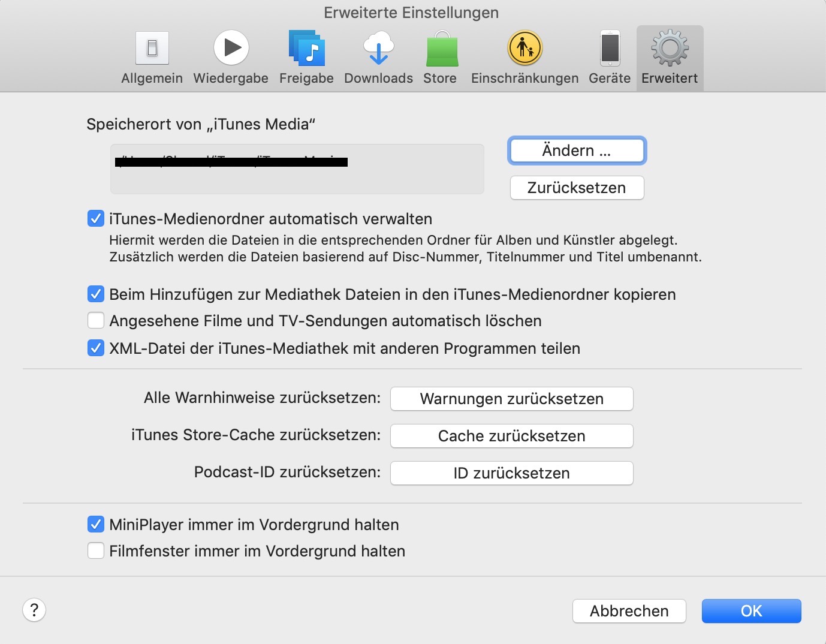This screenshot has height=644, width=826.
Task: Click the Zurücksetzen media location button
Action: pyautogui.click(x=577, y=188)
